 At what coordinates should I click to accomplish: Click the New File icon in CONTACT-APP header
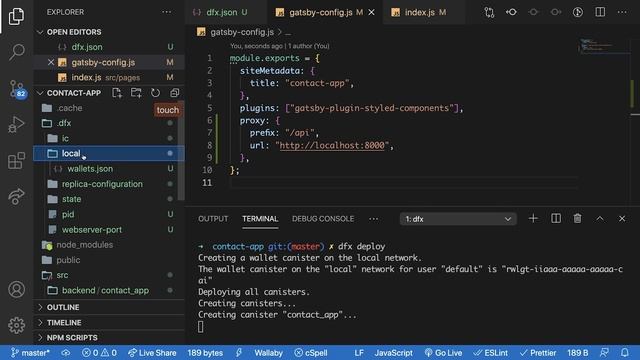117,93
